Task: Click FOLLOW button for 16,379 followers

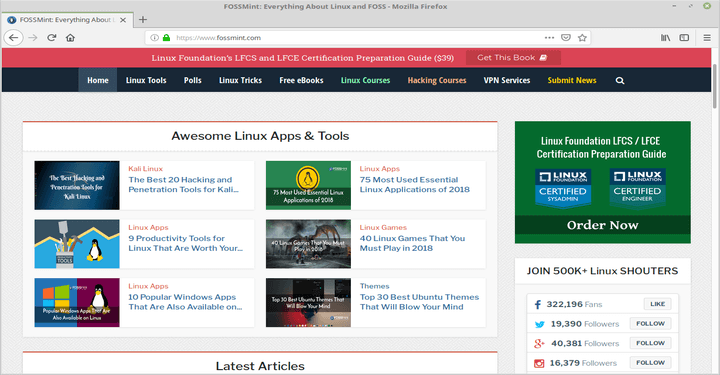Action: [650, 363]
